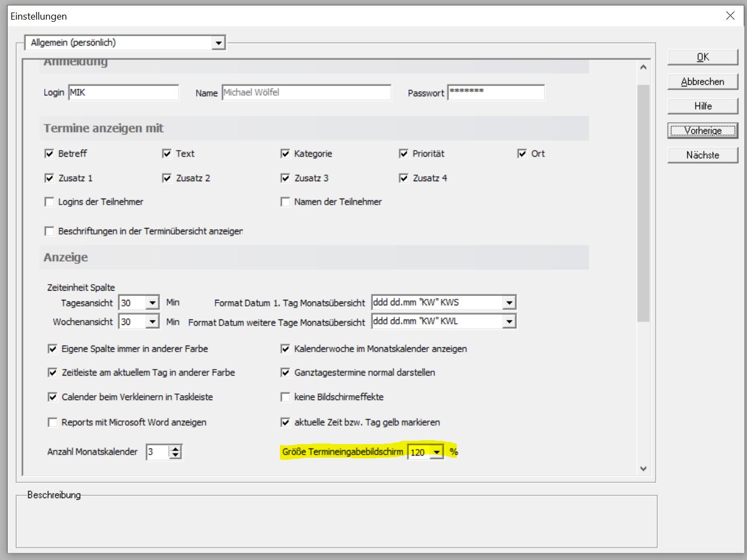Screen dimensions: 747x560
Task: Open Hilfe for this settings page
Action: click(x=702, y=106)
